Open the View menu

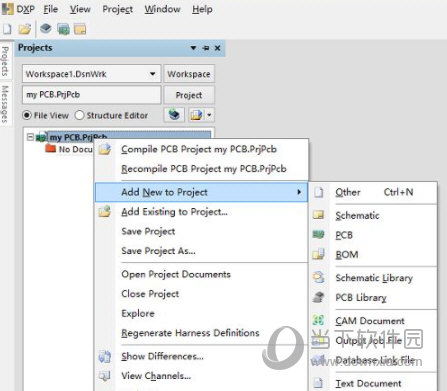(x=80, y=9)
